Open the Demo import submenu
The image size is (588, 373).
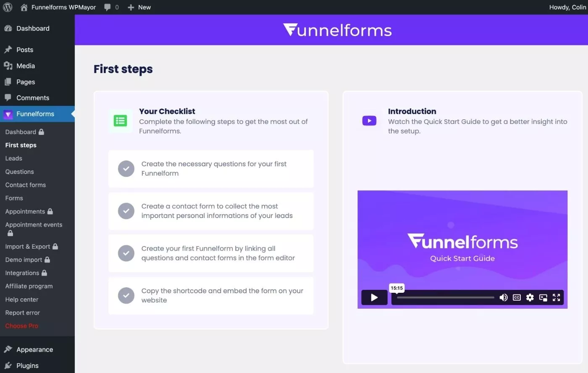(24, 260)
